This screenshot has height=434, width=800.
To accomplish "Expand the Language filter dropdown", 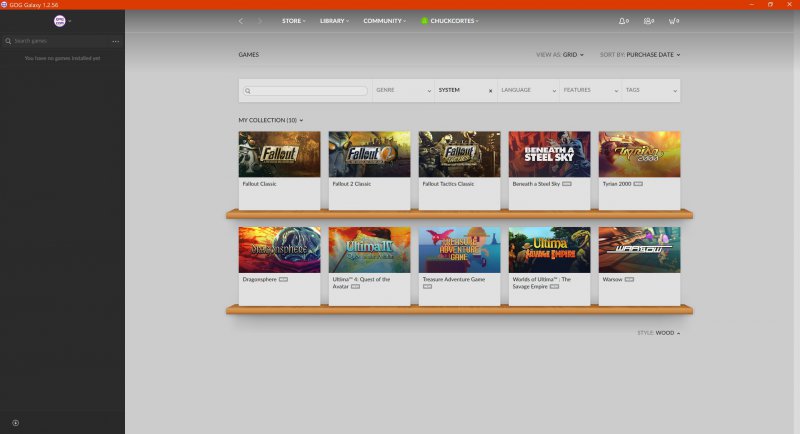I will (527, 91).
